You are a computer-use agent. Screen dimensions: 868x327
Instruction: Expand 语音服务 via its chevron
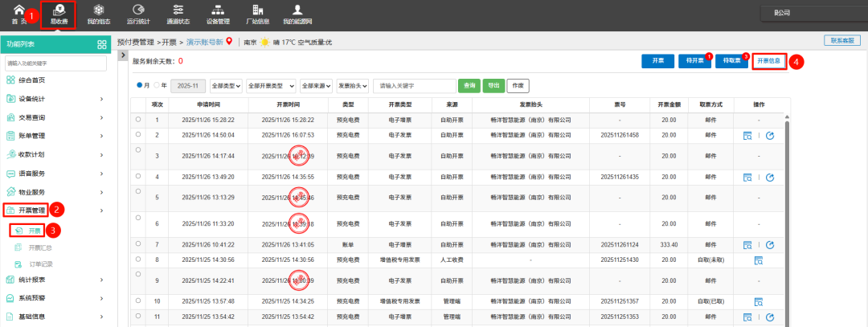pyautogui.click(x=102, y=174)
